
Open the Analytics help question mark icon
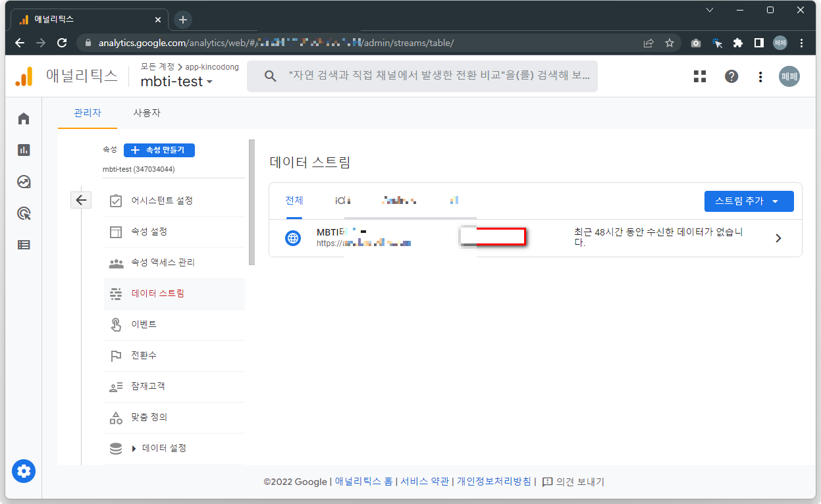(731, 76)
